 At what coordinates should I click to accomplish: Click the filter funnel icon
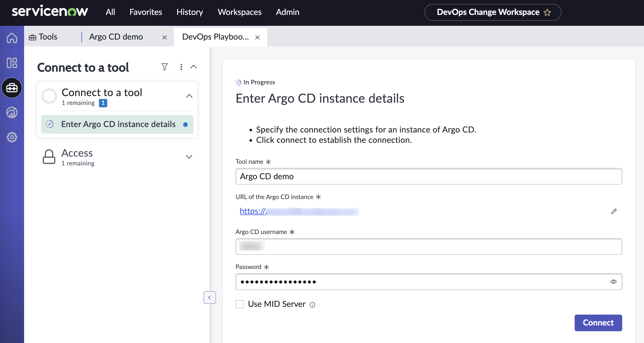tap(165, 67)
